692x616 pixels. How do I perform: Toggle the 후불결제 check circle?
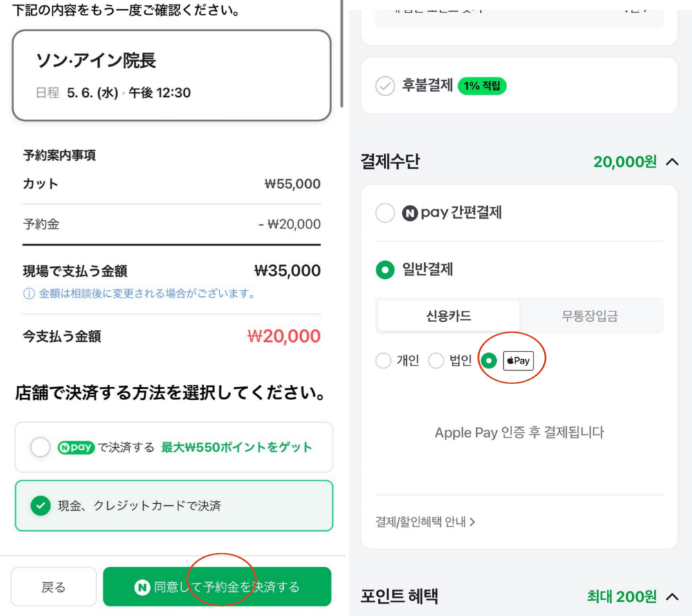[385, 87]
